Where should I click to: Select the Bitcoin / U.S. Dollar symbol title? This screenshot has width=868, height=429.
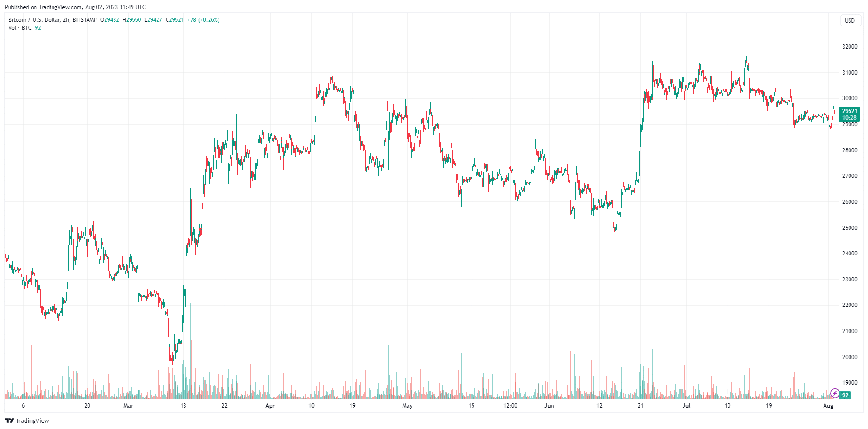point(34,20)
